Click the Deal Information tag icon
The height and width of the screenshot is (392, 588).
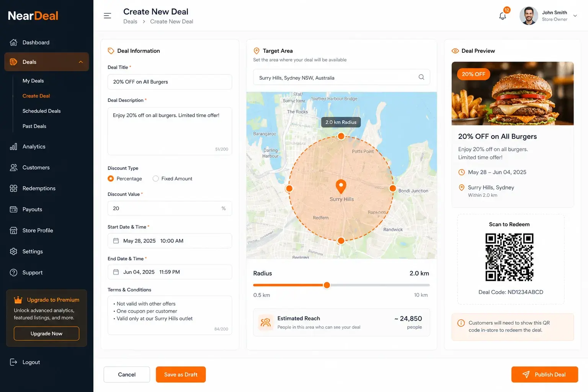[111, 51]
